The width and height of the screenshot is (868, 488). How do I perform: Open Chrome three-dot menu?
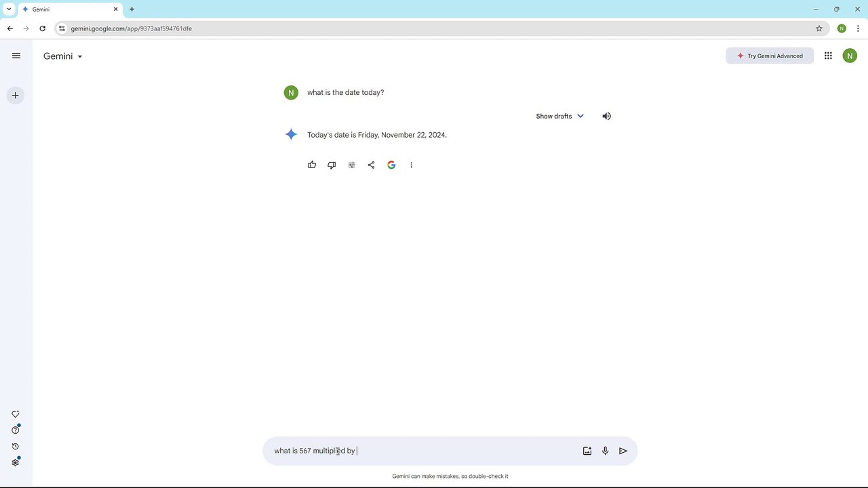click(858, 28)
